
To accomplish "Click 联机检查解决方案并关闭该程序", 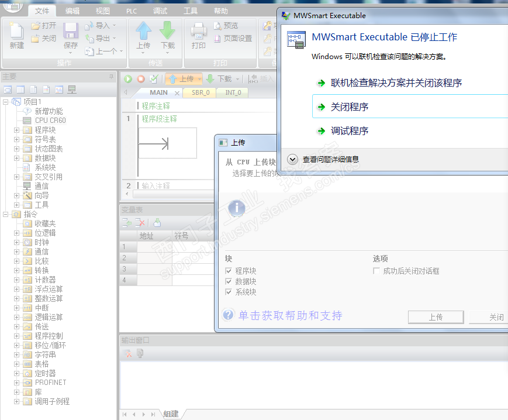I will click(x=396, y=83).
